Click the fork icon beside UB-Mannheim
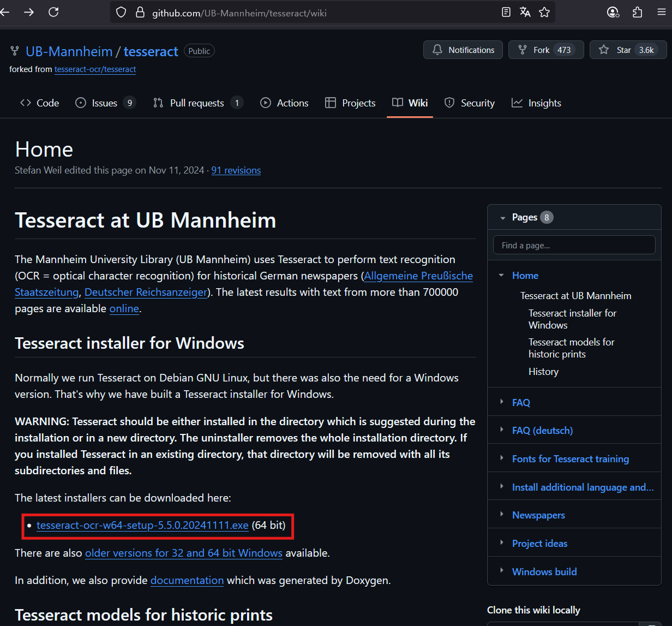The image size is (672, 626). 15,51
